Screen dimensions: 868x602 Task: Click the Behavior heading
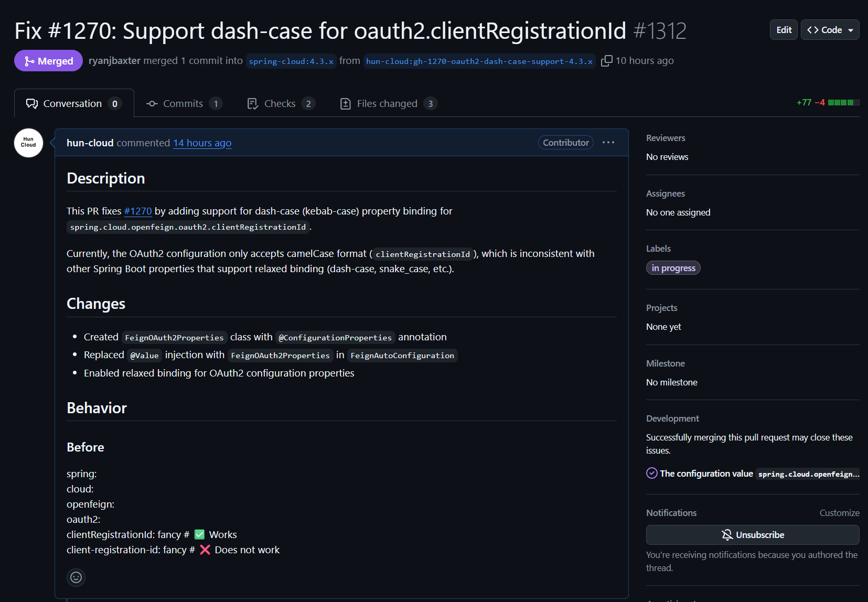click(x=97, y=408)
